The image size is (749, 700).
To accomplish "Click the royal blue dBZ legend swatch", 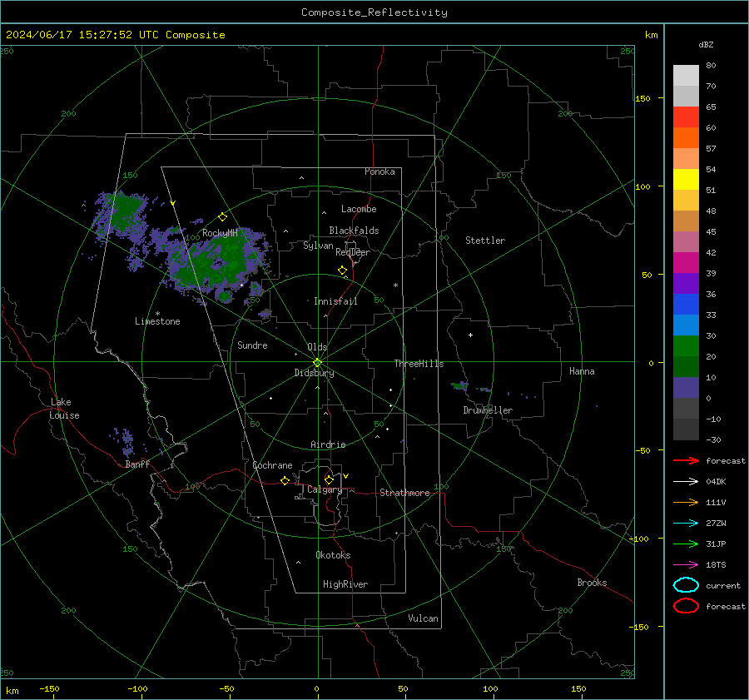I will click(x=686, y=304).
